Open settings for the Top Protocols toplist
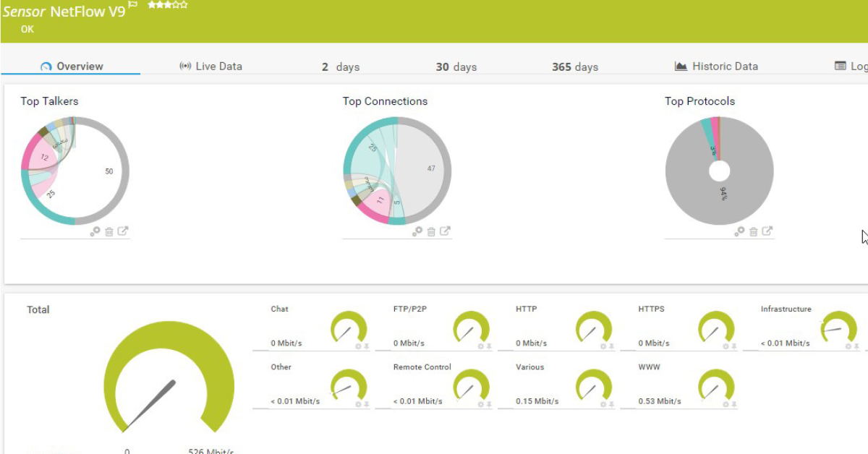The width and height of the screenshot is (868, 454). pos(739,231)
